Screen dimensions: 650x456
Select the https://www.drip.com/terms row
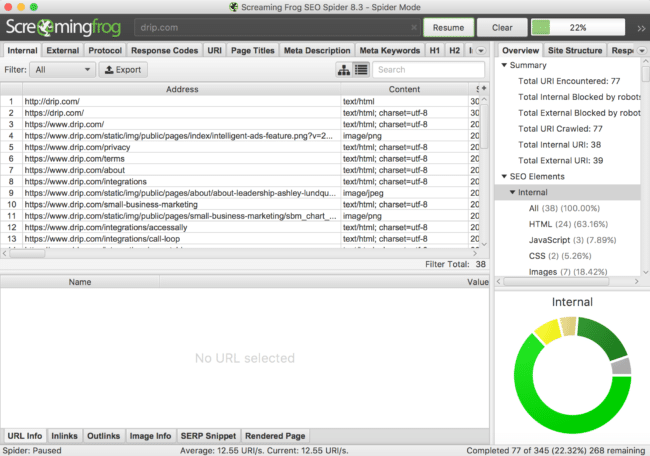point(240,159)
